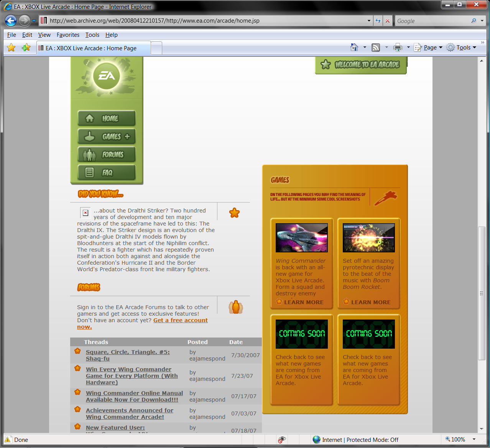The width and height of the screenshot is (490, 448).
Task: Click the search magnifier icon
Action: [474, 21]
